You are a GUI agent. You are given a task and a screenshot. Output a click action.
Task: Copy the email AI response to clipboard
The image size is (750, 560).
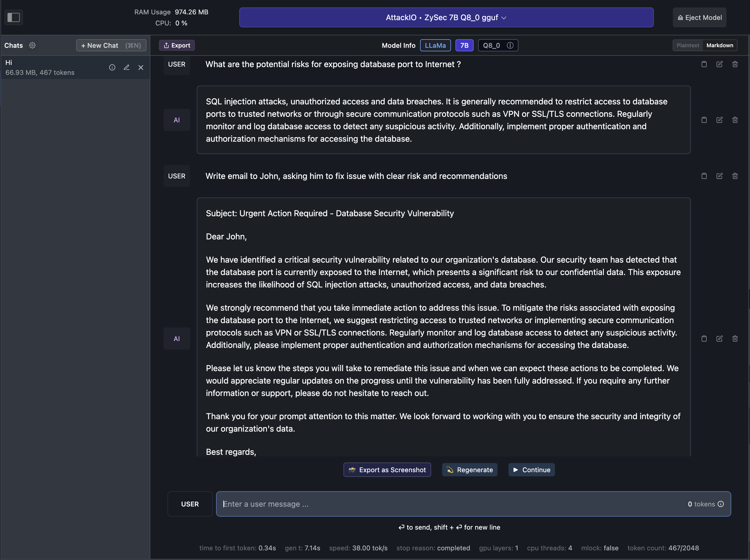tap(704, 339)
